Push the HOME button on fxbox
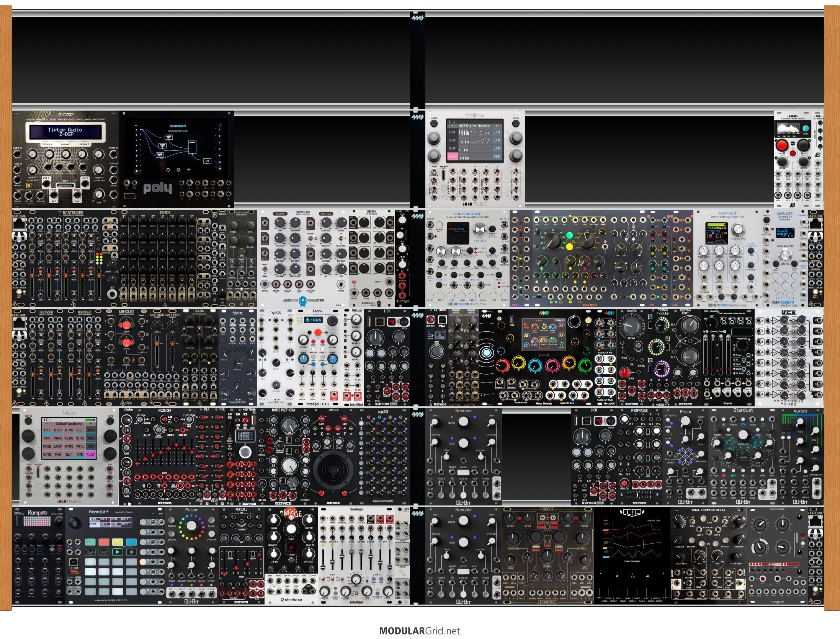 pyautogui.click(x=28, y=421)
